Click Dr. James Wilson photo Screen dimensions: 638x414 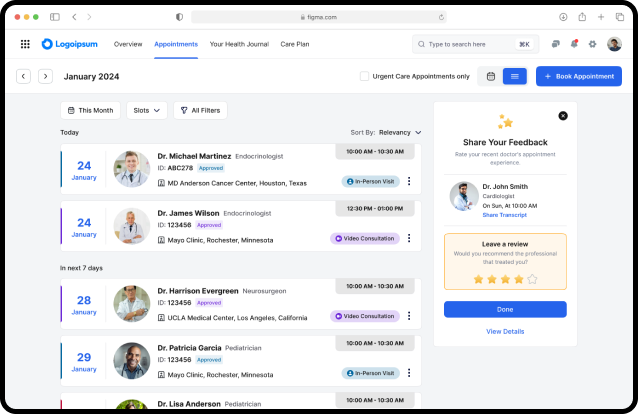tap(132, 226)
